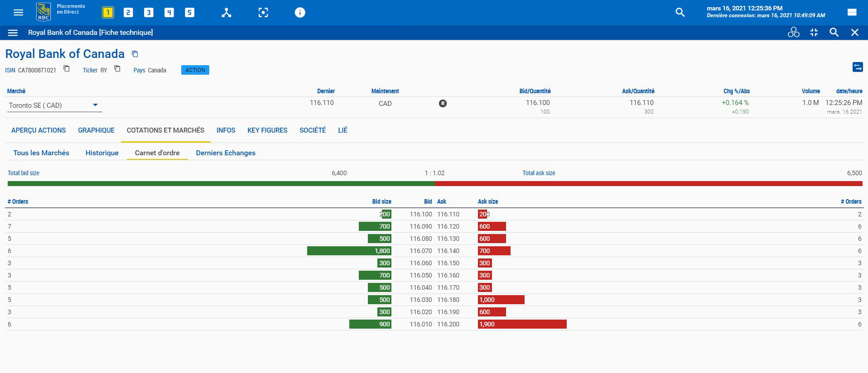Screen dimensions: 868x373
Task: Search within the Fiche technique panel
Action: coord(834,32)
